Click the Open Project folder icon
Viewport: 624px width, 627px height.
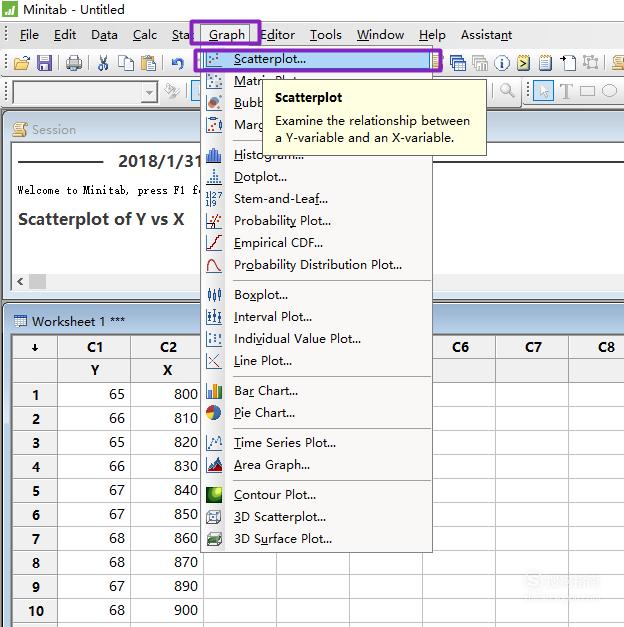pos(22,63)
